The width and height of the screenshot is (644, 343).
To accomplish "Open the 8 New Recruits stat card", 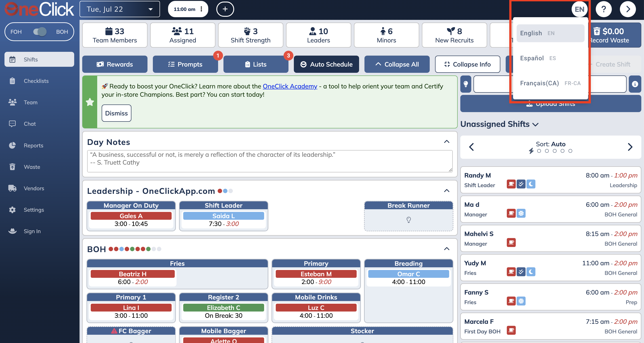I will (454, 35).
